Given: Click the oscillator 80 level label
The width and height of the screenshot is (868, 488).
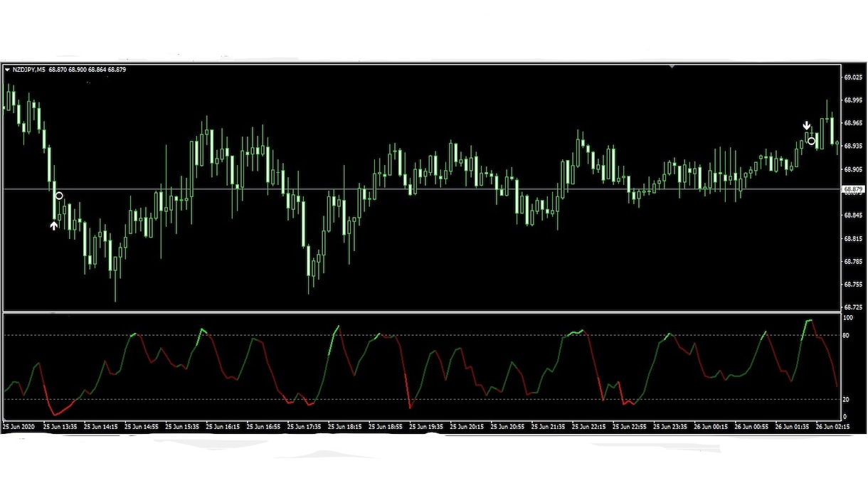Looking at the screenshot, I should click(847, 335).
